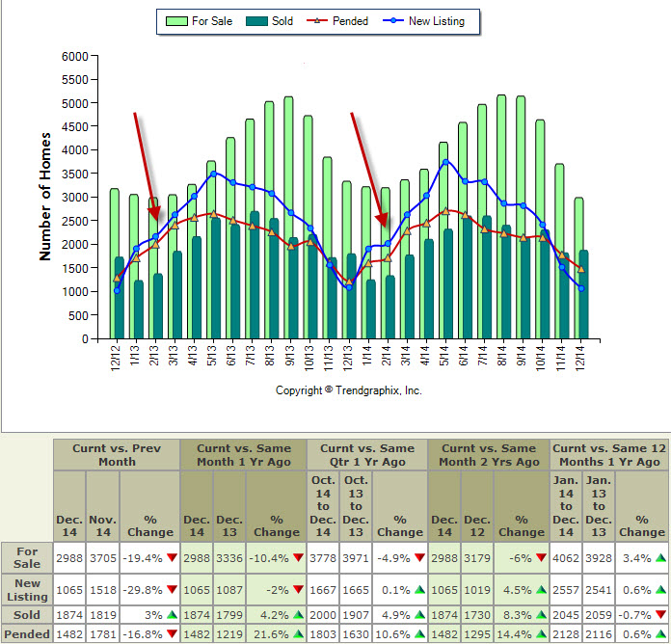Click the green up arrow beside 0.1%

pos(419,589)
